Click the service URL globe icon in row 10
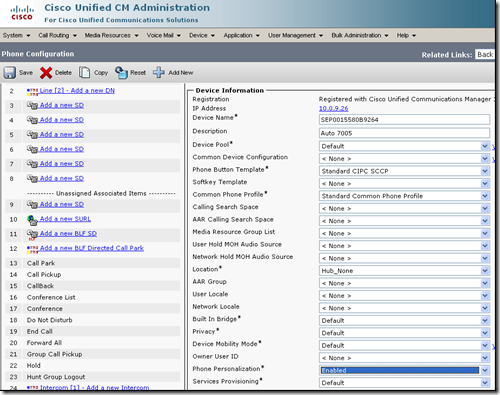 click(x=32, y=220)
